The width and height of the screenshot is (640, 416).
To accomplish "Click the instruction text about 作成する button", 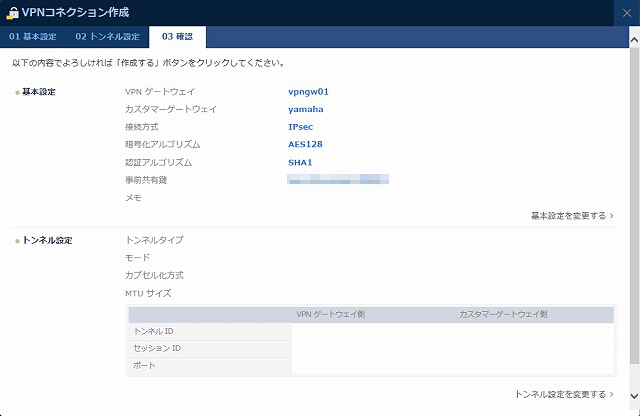I will coord(149,63).
